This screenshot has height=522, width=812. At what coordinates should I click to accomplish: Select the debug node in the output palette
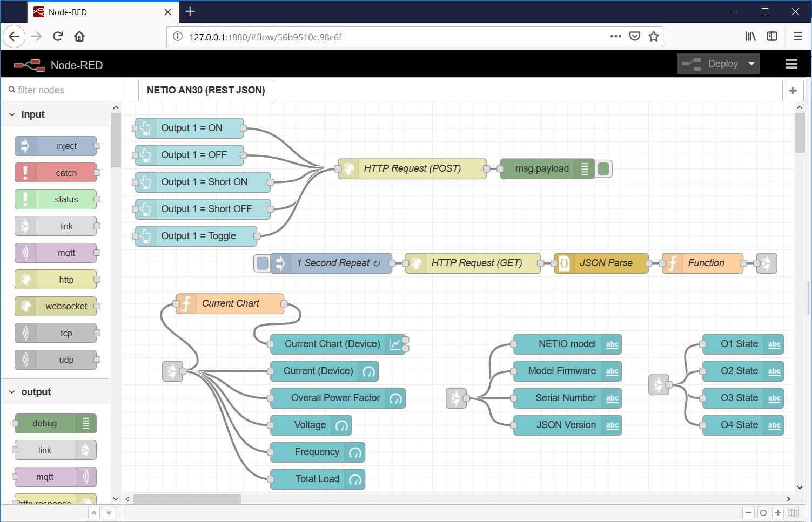pos(54,423)
